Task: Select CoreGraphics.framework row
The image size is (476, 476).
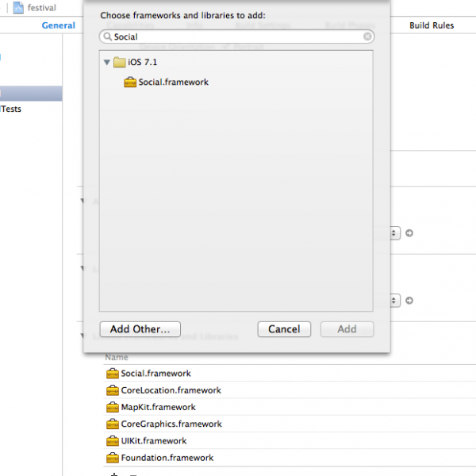Action: pyautogui.click(x=290, y=424)
